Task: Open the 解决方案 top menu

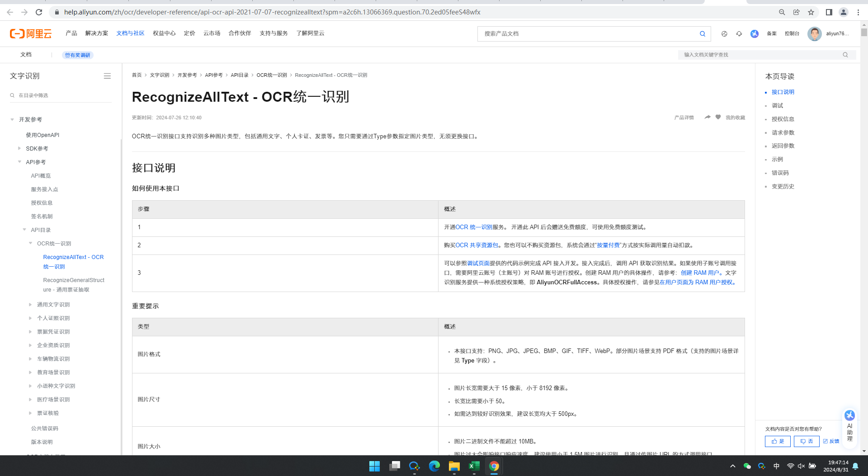Action: [97, 33]
